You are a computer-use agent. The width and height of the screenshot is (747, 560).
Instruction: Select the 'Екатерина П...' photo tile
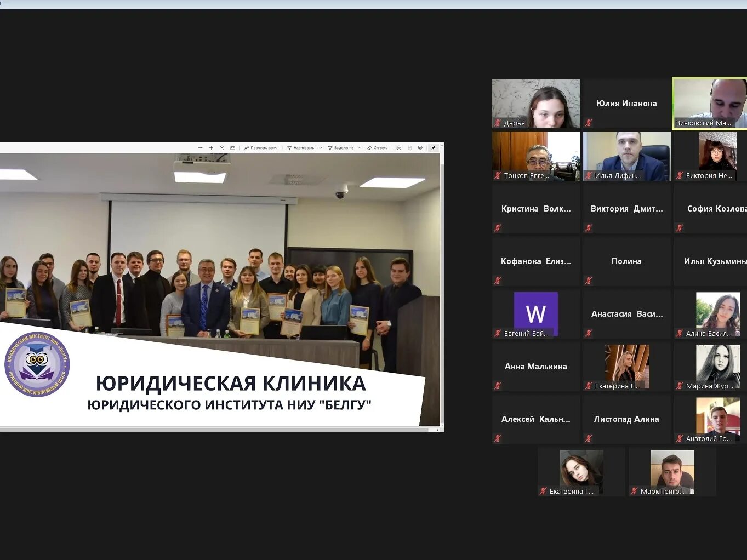pos(626,367)
